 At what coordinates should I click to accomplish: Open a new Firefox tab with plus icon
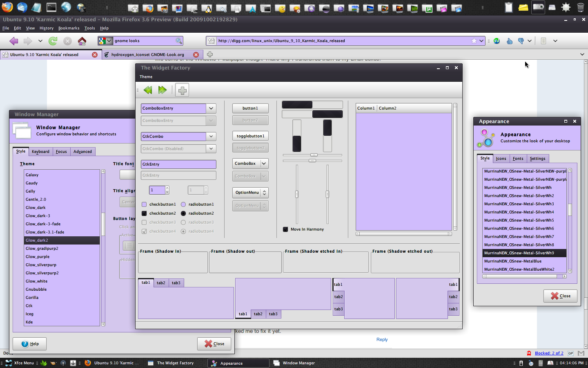coord(210,54)
